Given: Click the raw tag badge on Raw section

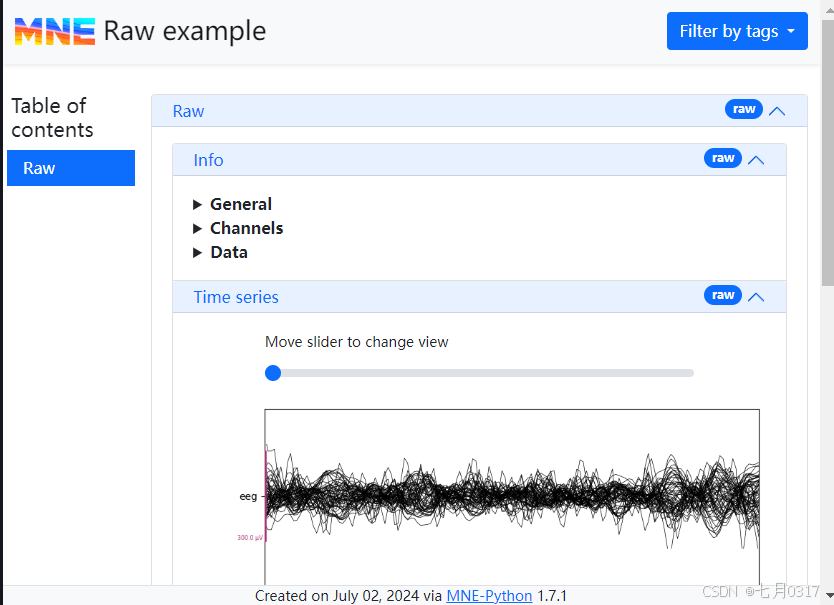Looking at the screenshot, I should (x=743, y=109).
